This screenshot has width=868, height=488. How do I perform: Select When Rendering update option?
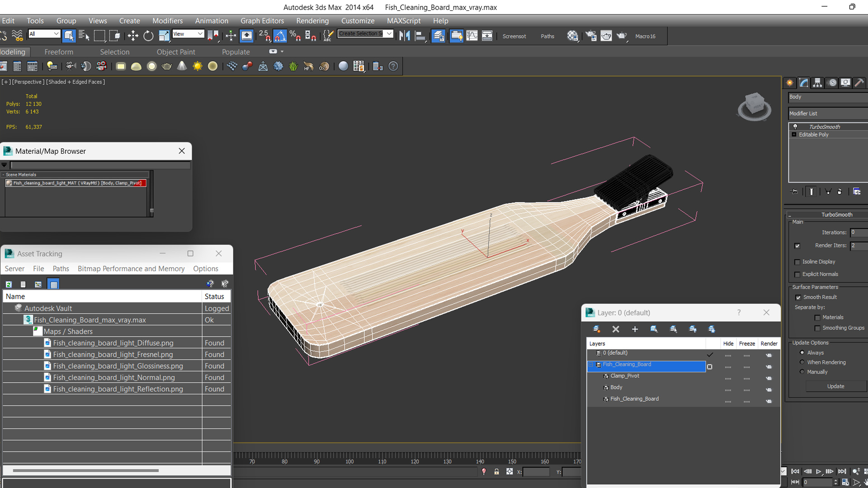coord(802,362)
